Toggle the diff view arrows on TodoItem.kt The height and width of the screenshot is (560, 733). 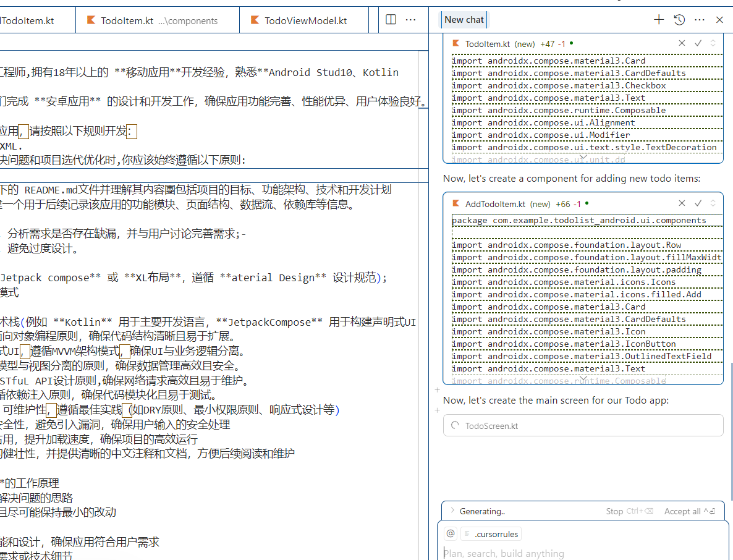(x=713, y=43)
